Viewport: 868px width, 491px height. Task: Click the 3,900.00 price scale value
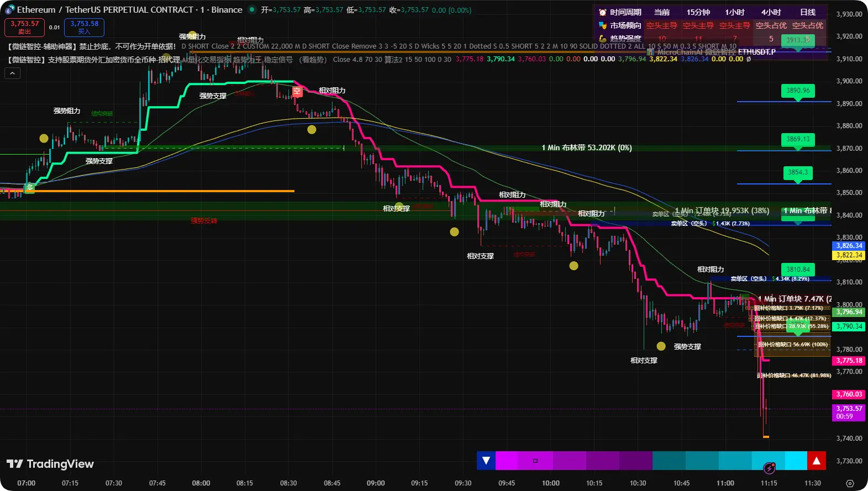tap(849, 81)
